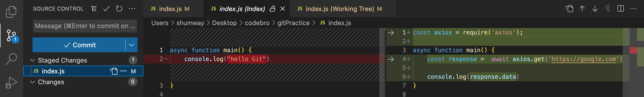Click the commit message input field

[x=85, y=26]
